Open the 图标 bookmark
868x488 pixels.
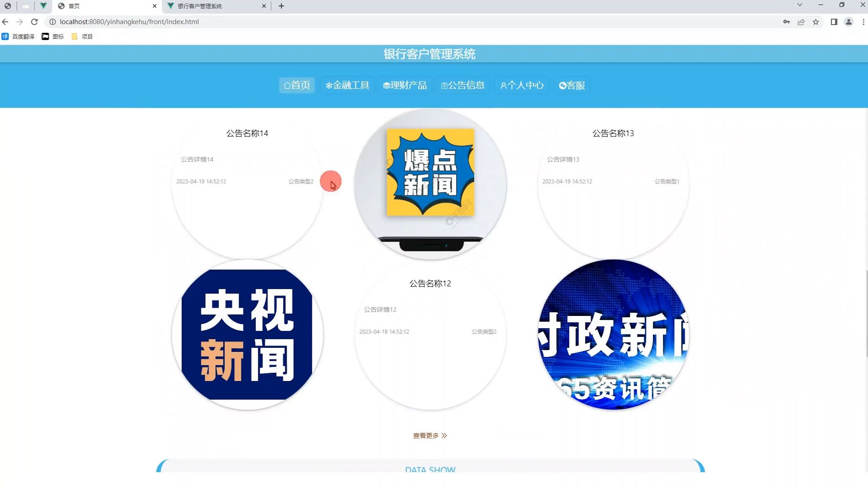53,36
